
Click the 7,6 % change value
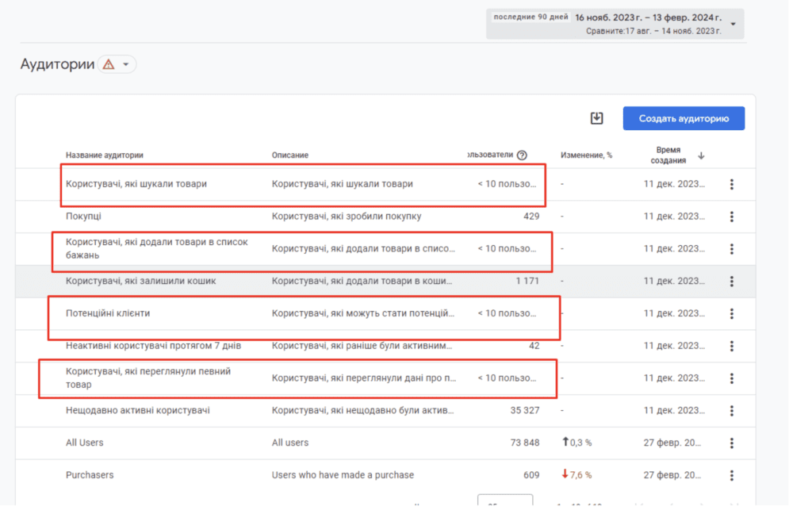pos(580,474)
